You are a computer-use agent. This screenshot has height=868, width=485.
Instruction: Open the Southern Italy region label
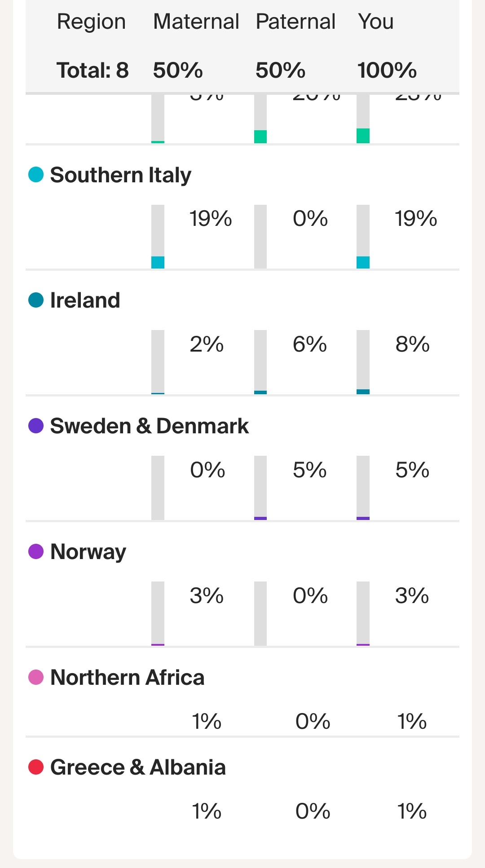120,175
